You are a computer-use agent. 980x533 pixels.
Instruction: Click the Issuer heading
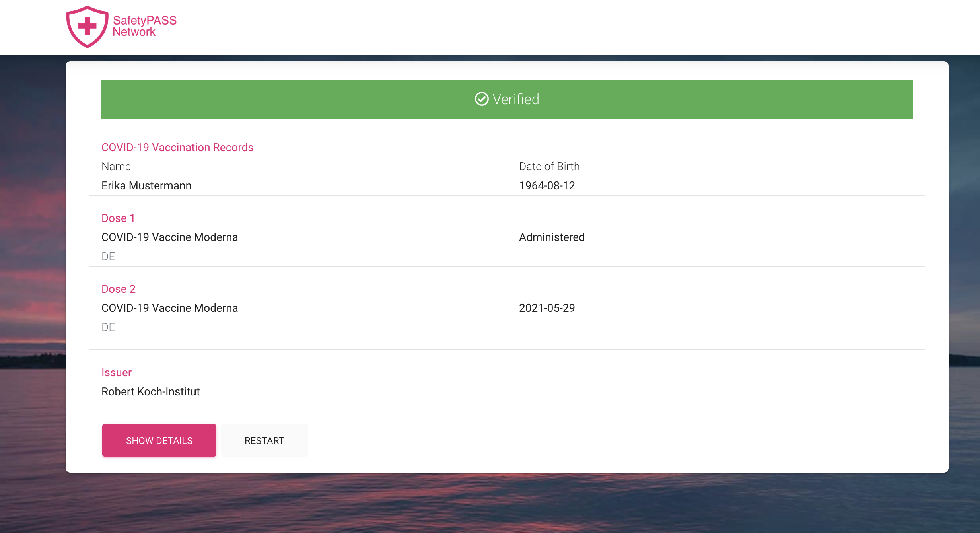pos(116,372)
